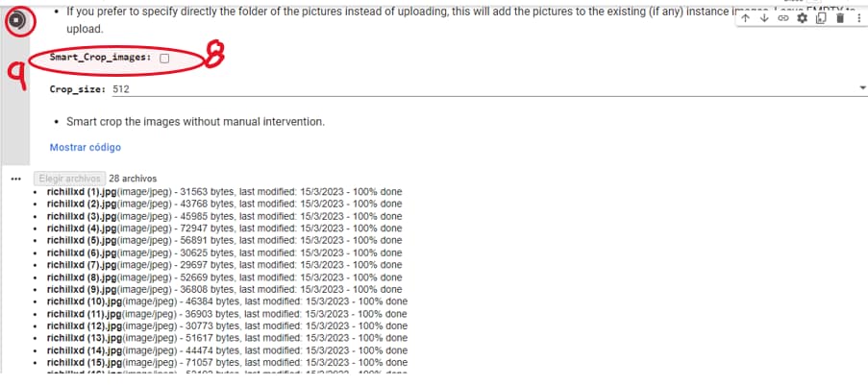Select the richillxd (15).jpg upload entry
The height and width of the screenshot is (385, 868).
(84, 363)
